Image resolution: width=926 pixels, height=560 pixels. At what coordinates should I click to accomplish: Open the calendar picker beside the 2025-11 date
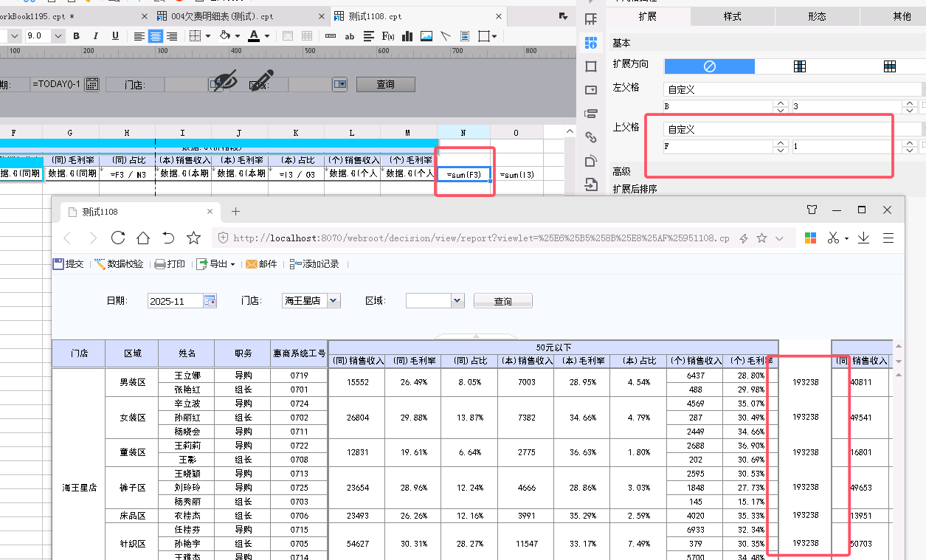coord(210,301)
